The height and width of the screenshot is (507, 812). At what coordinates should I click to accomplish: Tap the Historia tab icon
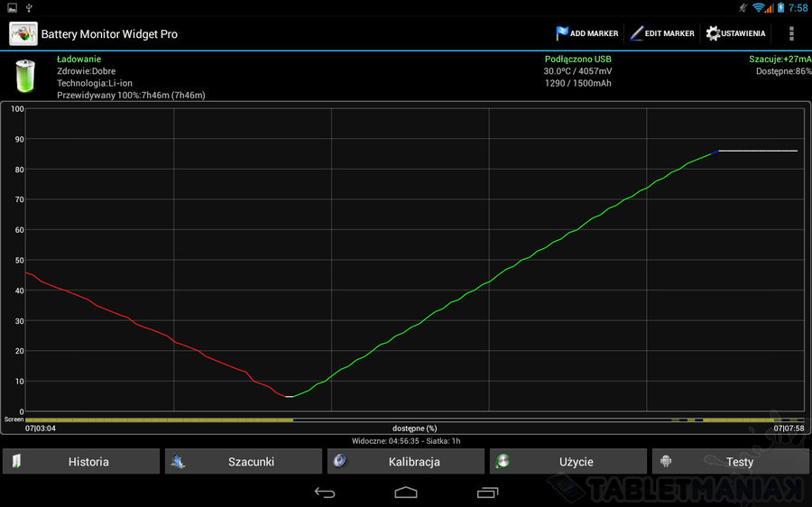pyautogui.click(x=16, y=461)
